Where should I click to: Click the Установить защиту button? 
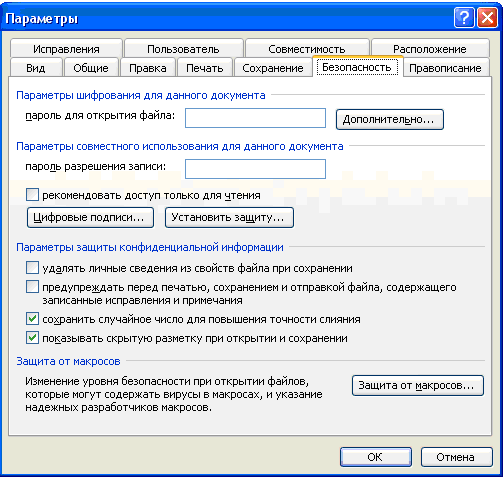229,218
